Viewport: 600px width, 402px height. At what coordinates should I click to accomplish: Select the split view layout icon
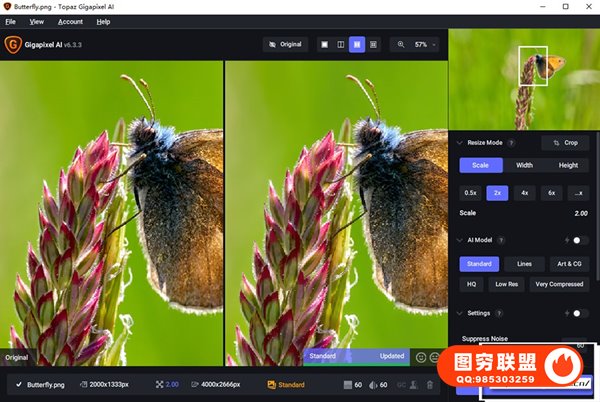(341, 44)
